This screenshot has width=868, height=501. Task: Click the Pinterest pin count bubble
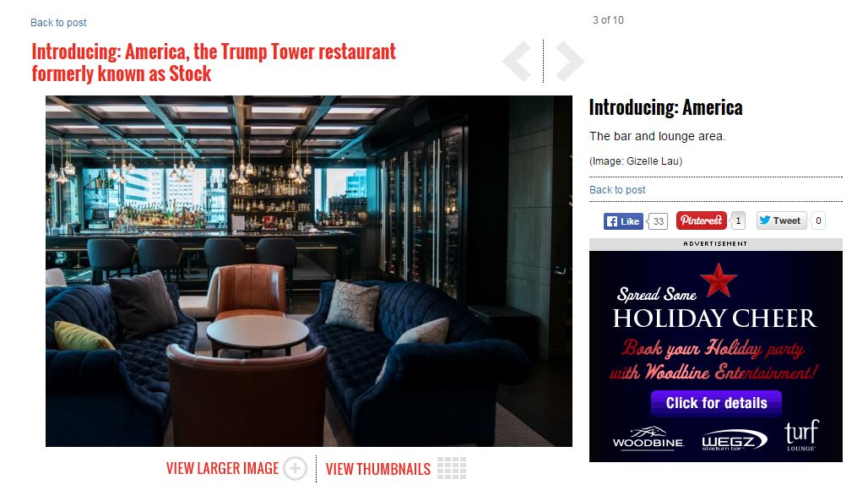(738, 221)
